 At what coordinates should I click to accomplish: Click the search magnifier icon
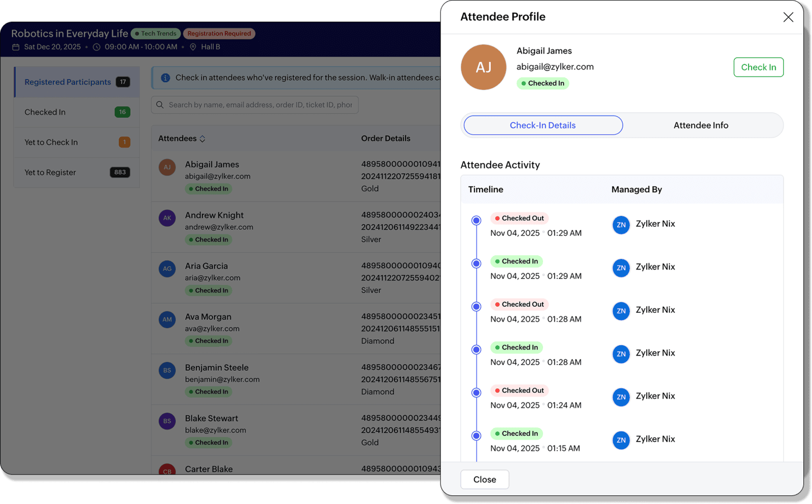click(160, 105)
